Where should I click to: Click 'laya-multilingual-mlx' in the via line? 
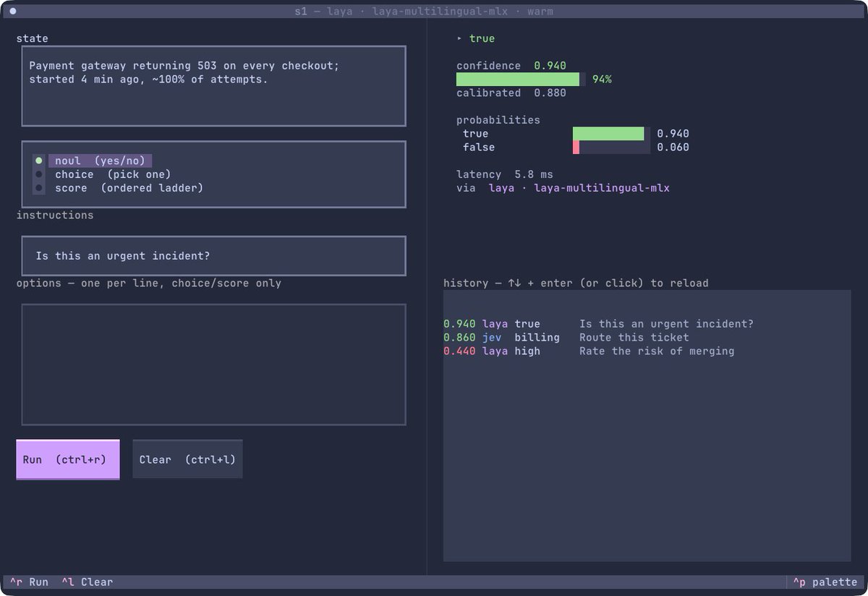click(x=602, y=189)
